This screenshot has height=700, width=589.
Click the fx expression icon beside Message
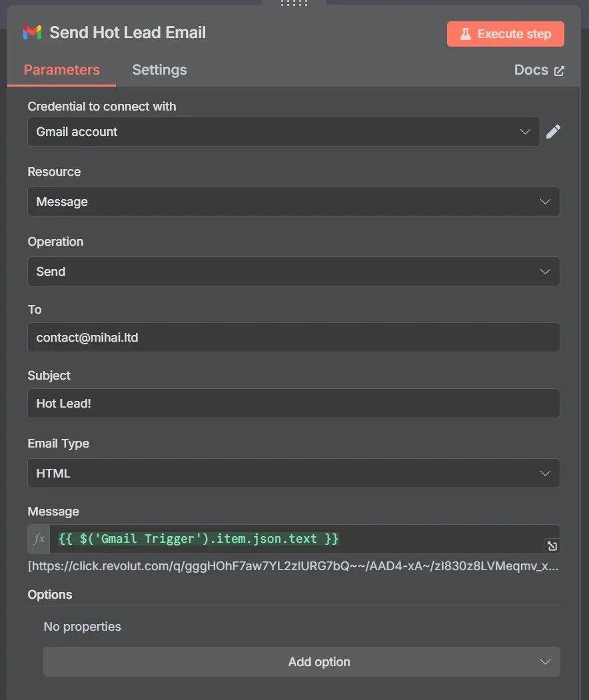(x=39, y=539)
